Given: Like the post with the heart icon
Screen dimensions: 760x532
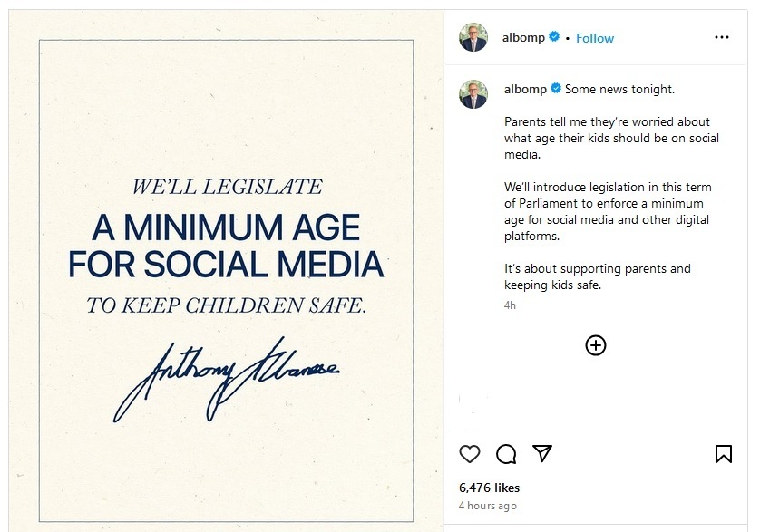Looking at the screenshot, I should point(469,453).
